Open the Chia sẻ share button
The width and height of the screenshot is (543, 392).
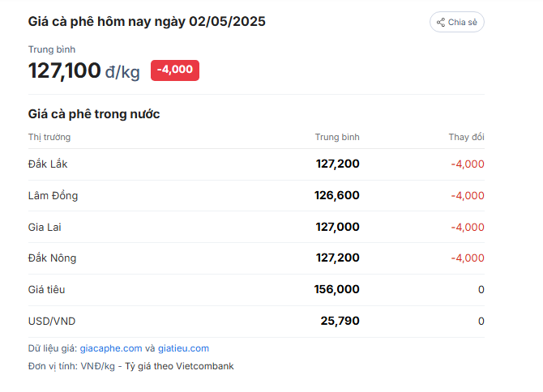[457, 22]
